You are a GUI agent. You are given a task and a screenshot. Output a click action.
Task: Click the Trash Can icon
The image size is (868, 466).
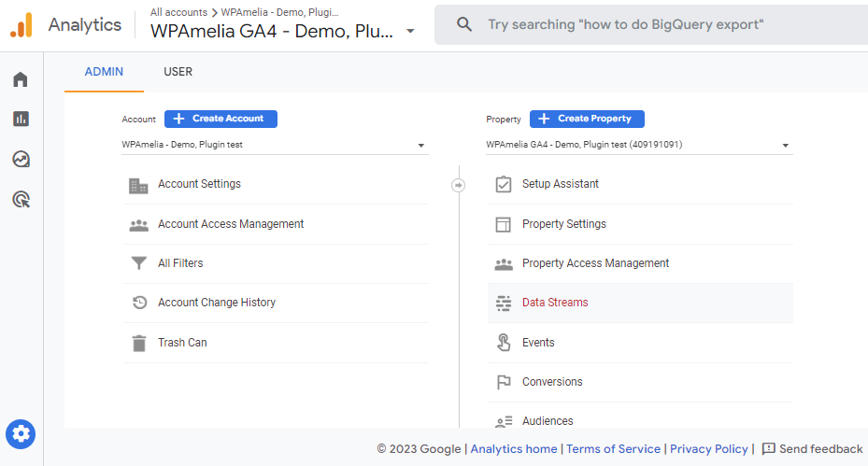[139, 343]
